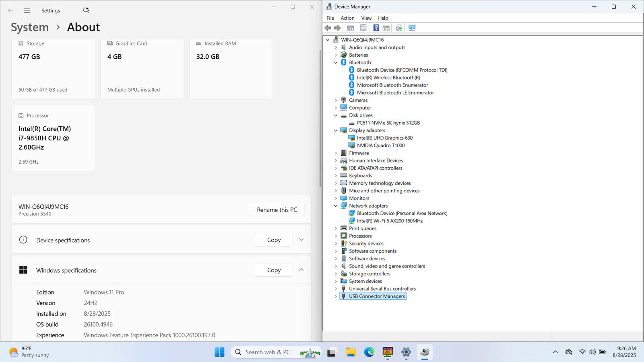This screenshot has height=362, width=644.
Task: Click the Version value 24H2
Action: pyautogui.click(x=91, y=303)
